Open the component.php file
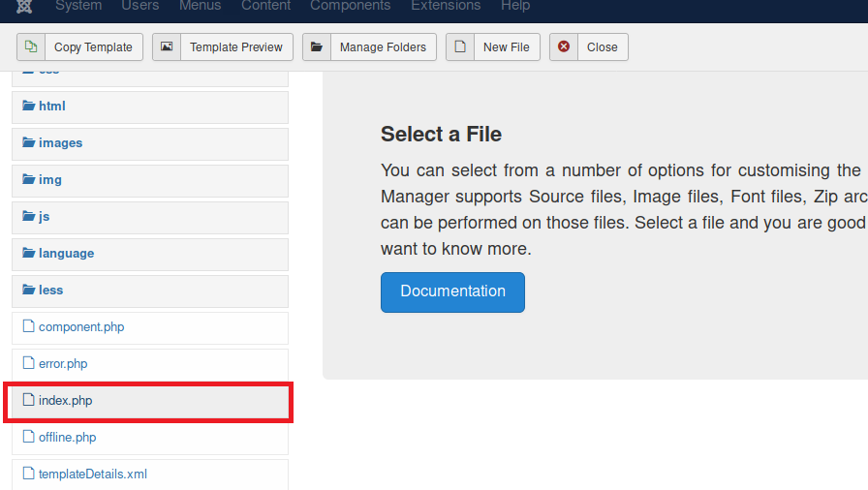The image size is (868, 490). click(81, 327)
